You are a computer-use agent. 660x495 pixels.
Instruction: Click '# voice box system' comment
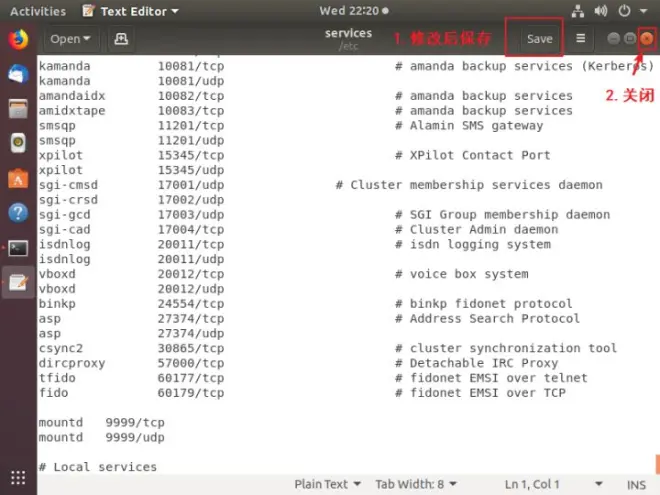(462, 274)
